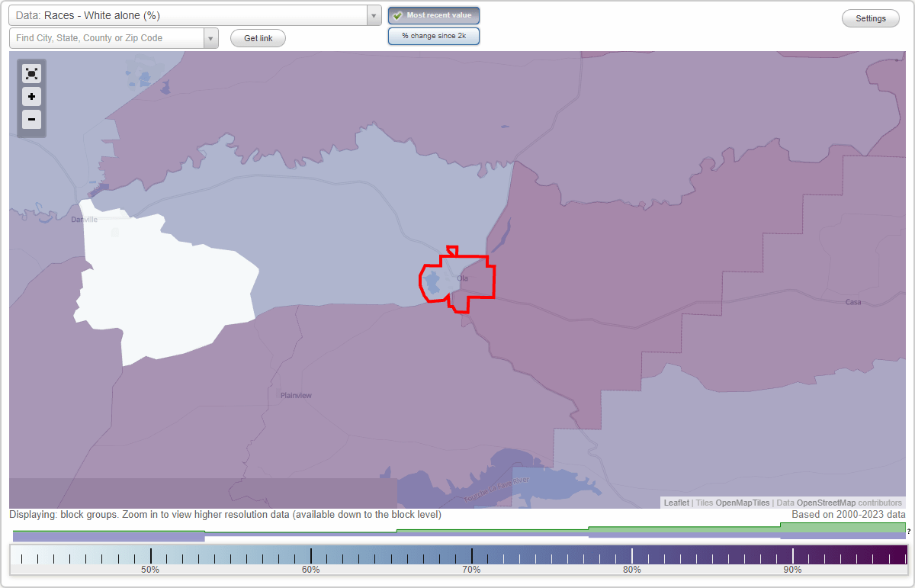Open the Races - White alone selector arrow
The width and height of the screenshot is (915, 588).
373,14
